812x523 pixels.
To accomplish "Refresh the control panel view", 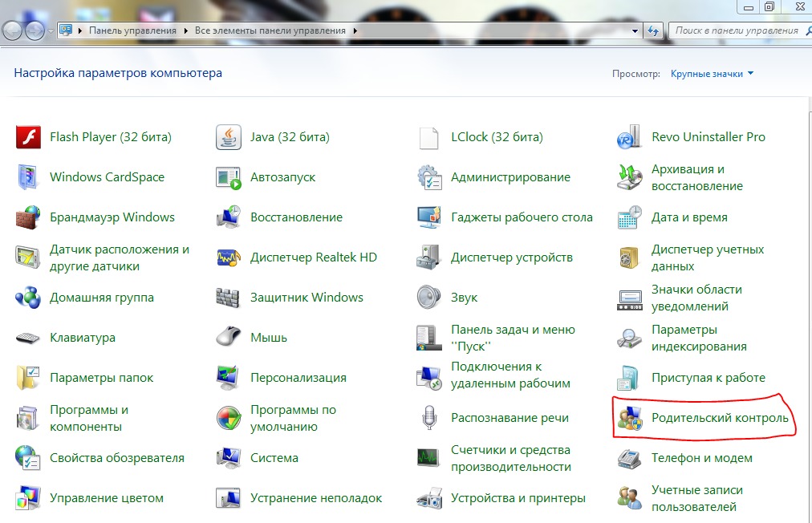I will click(x=654, y=31).
